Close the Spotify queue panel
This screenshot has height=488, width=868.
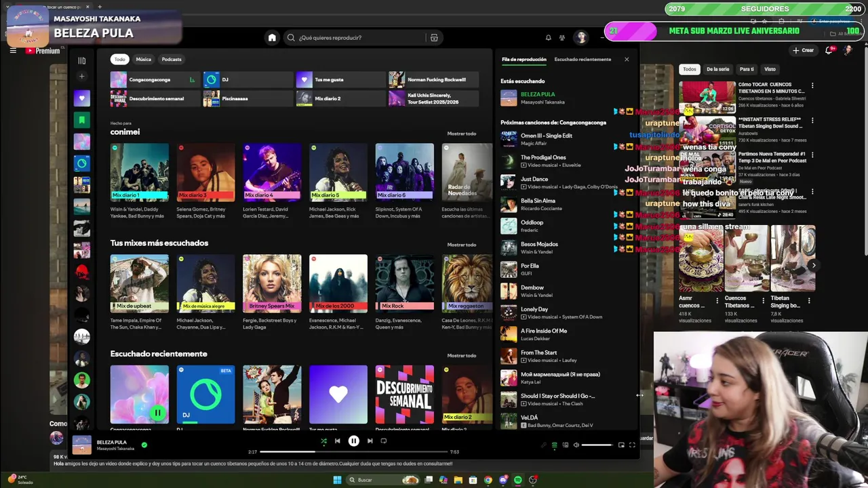pos(627,60)
